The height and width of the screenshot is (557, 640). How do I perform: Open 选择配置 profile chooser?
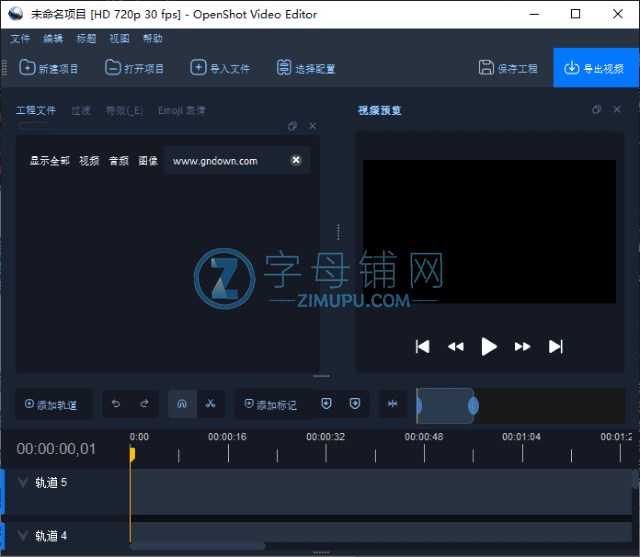coord(306,68)
